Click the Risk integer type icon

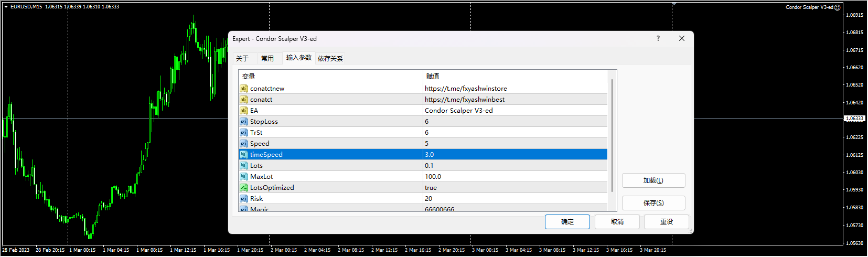pyautogui.click(x=243, y=199)
